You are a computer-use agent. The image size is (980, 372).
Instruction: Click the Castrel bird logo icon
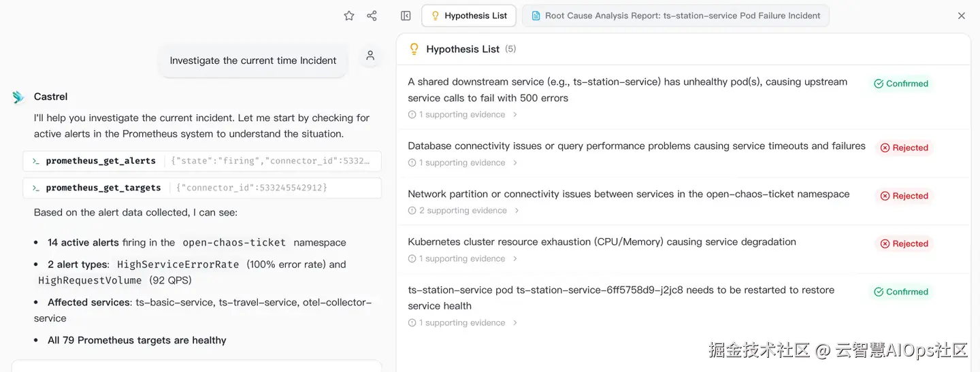click(x=18, y=97)
